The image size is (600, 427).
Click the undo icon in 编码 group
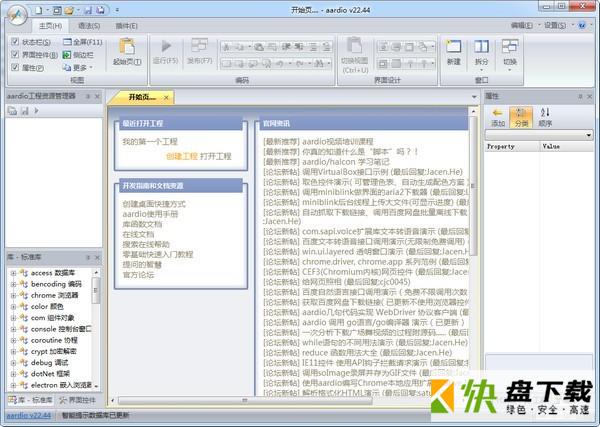[x=280, y=63]
